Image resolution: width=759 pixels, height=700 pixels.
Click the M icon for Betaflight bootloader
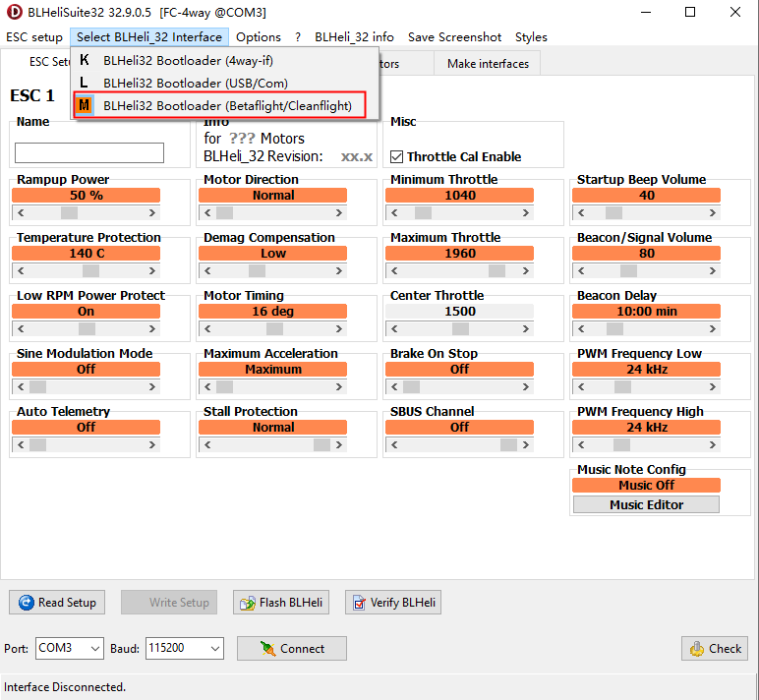[x=85, y=105]
